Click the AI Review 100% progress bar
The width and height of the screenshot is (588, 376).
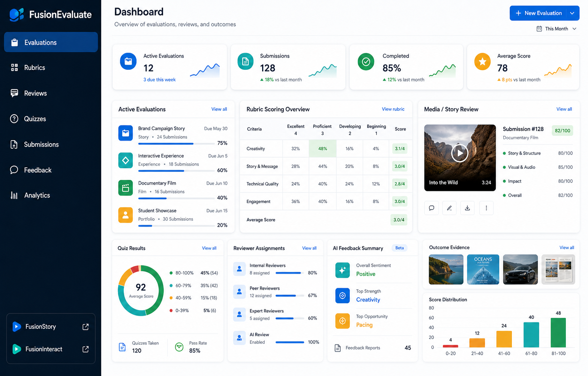click(x=290, y=342)
